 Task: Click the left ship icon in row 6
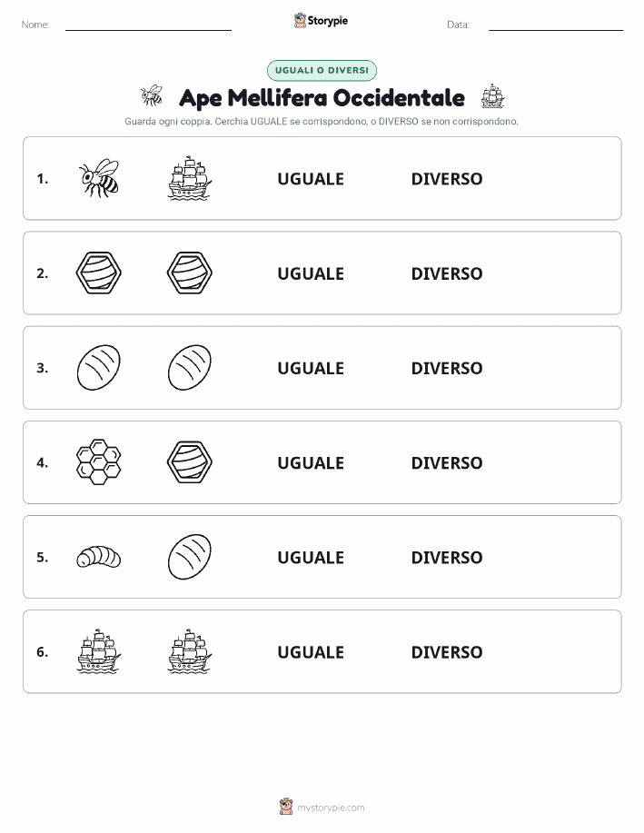click(99, 651)
